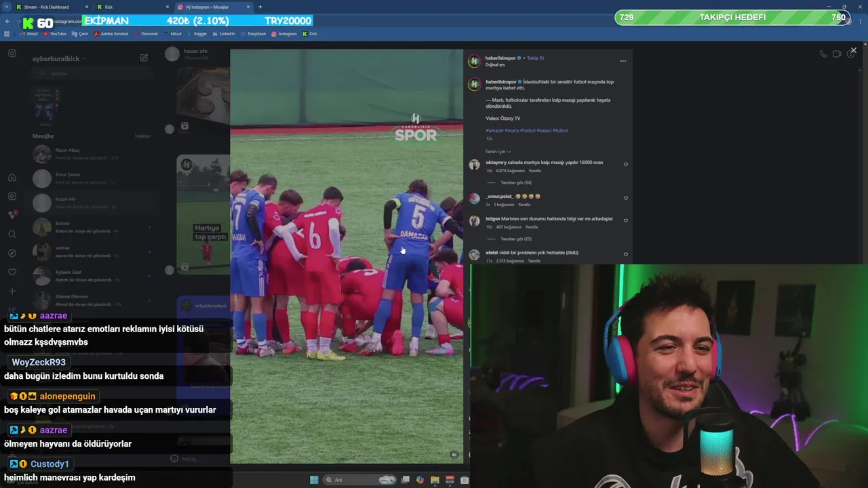
Task: Open Notifications heart in sidebar
Action: tap(12, 272)
